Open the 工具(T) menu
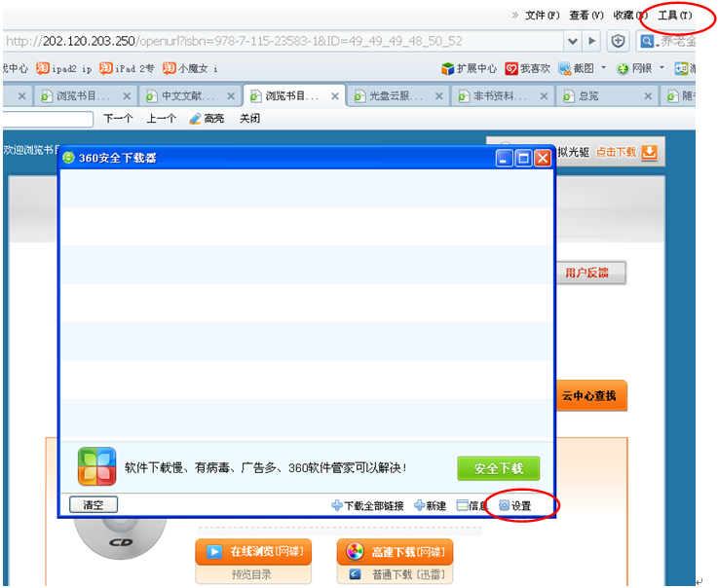This screenshot has height=588, width=718. [674, 16]
